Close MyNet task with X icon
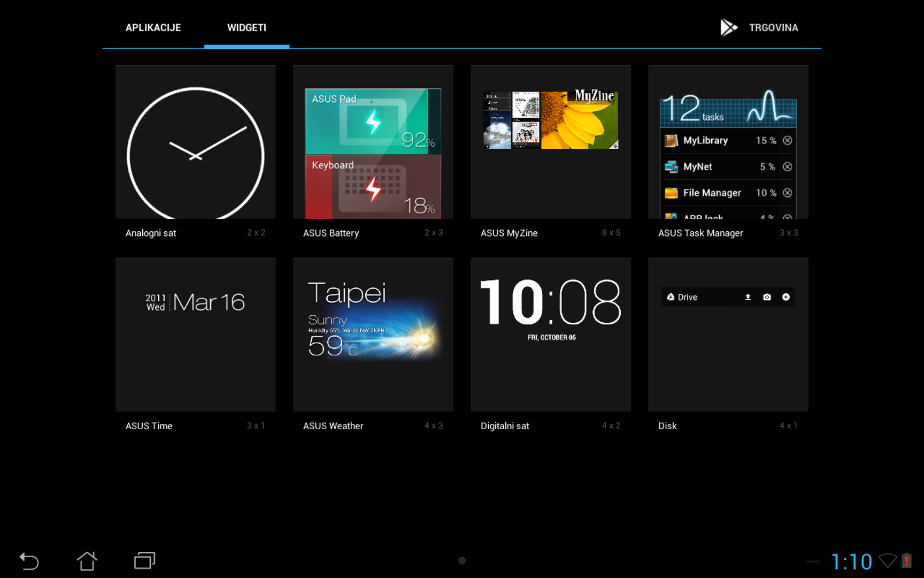 787,166
